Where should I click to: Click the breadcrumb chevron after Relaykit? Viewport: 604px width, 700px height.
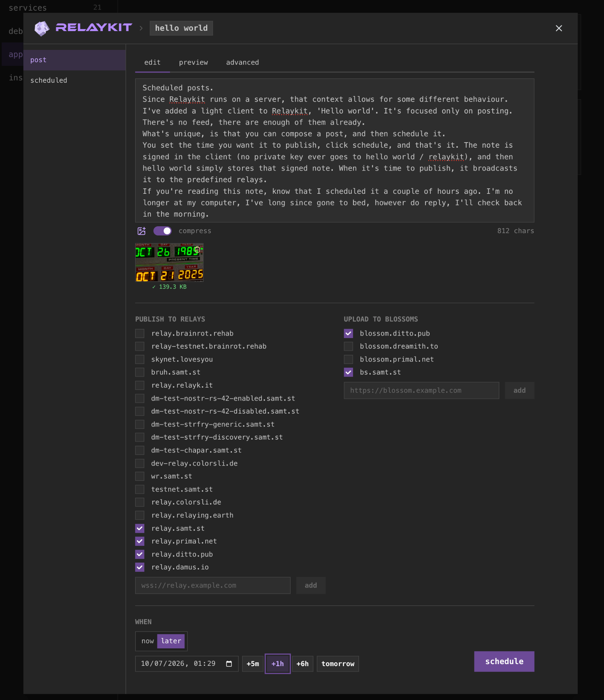(141, 28)
